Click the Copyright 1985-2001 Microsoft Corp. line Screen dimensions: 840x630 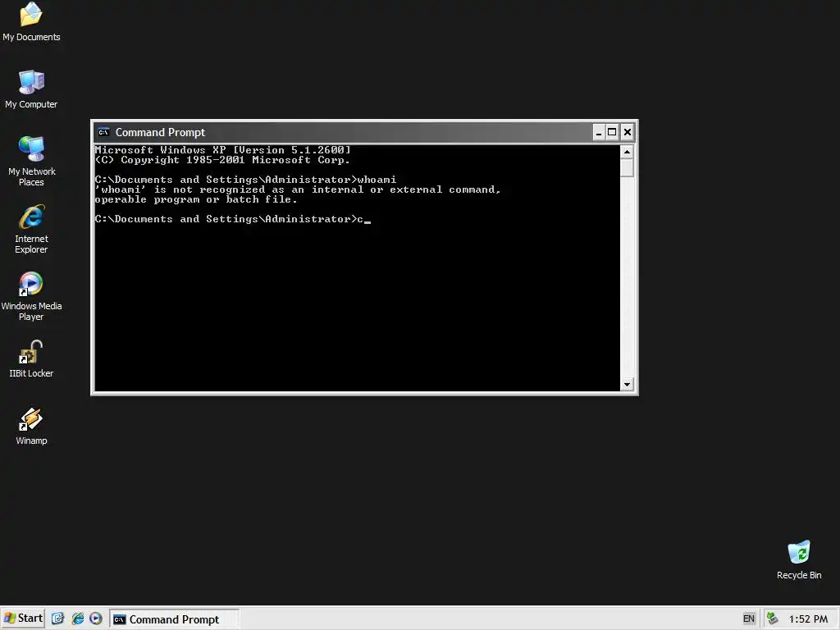click(x=222, y=160)
